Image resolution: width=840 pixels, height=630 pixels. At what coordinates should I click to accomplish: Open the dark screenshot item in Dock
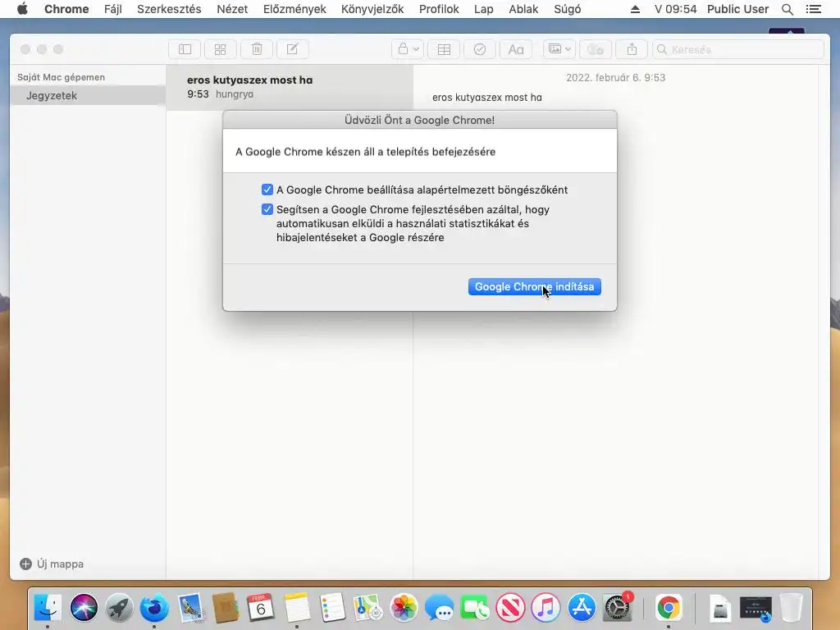(x=756, y=608)
